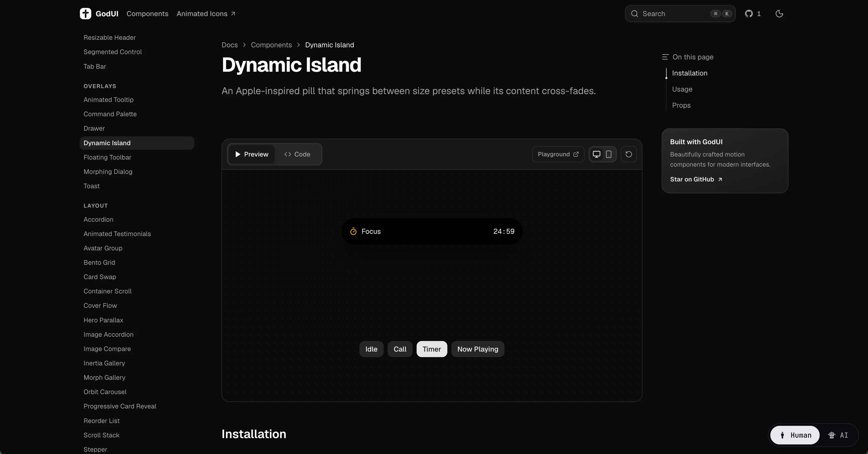868x454 pixels.
Task: Follow the Star on GitHub link
Action: coord(696,179)
